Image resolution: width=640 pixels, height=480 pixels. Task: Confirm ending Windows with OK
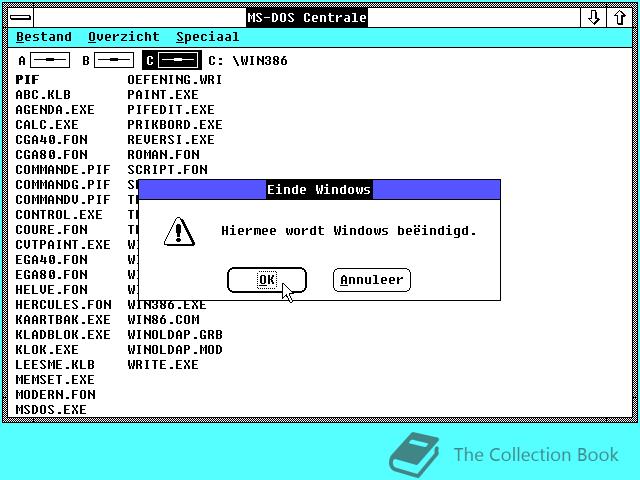click(x=267, y=280)
